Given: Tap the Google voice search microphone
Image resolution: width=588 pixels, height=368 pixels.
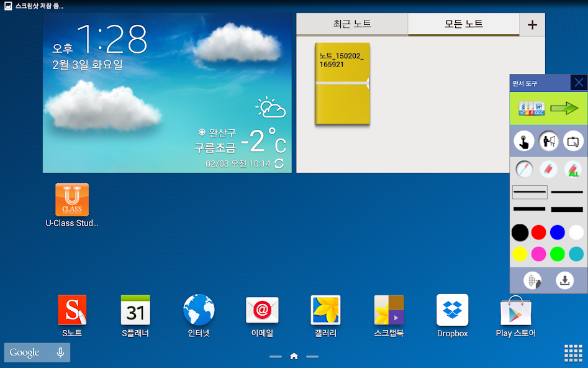Looking at the screenshot, I should (x=60, y=352).
